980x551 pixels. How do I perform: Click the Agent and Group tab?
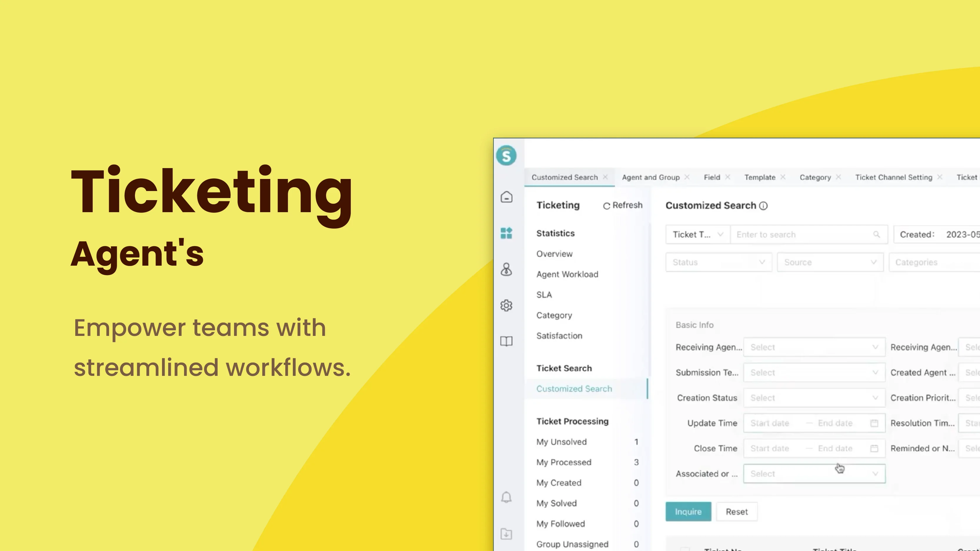pyautogui.click(x=650, y=177)
